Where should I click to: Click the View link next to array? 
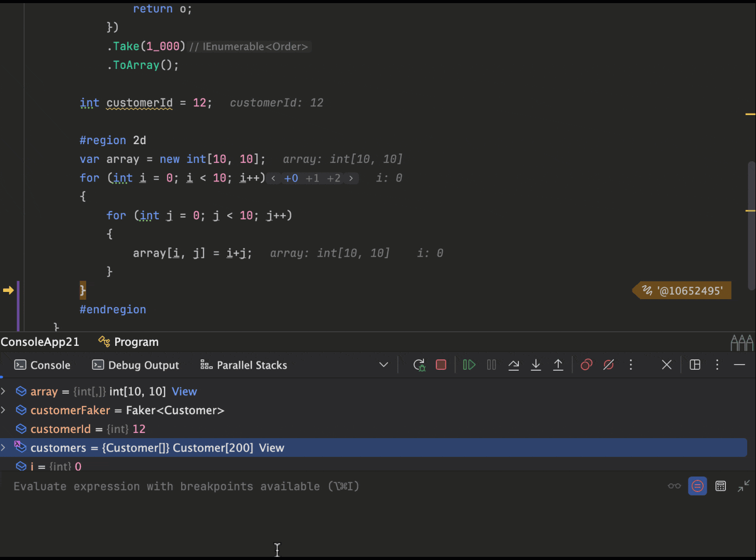click(x=184, y=391)
